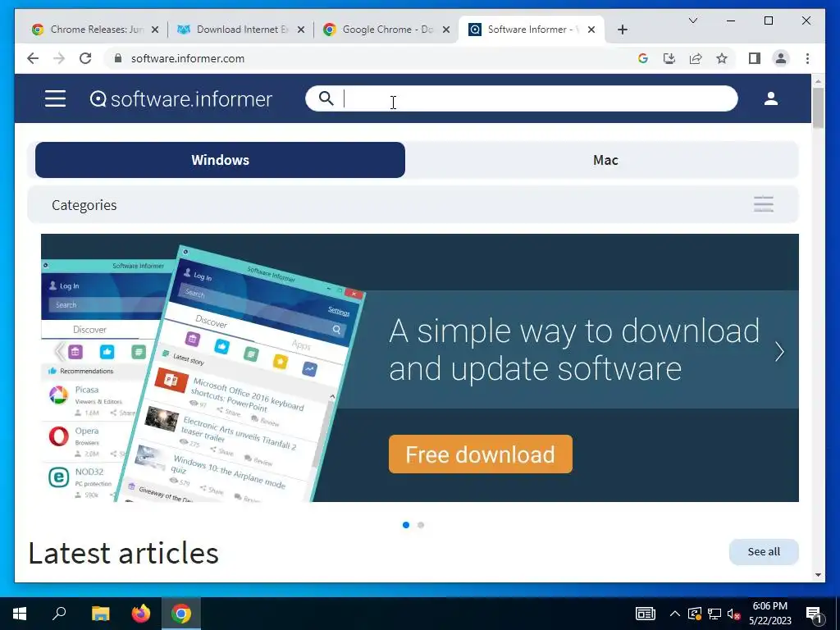840x630 pixels.
Task: Open News and interests taskbar icon
Action: 645,614
